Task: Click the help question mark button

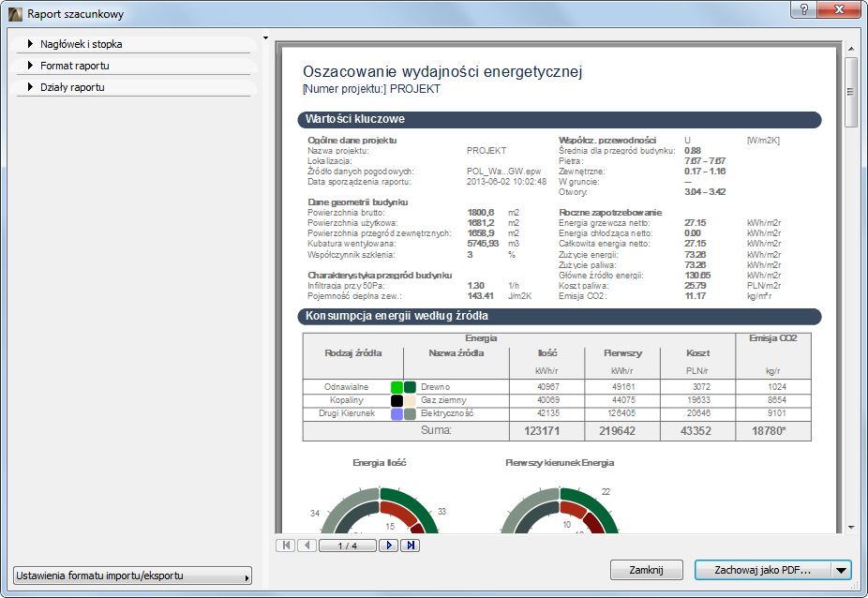Action: [803, 10]
